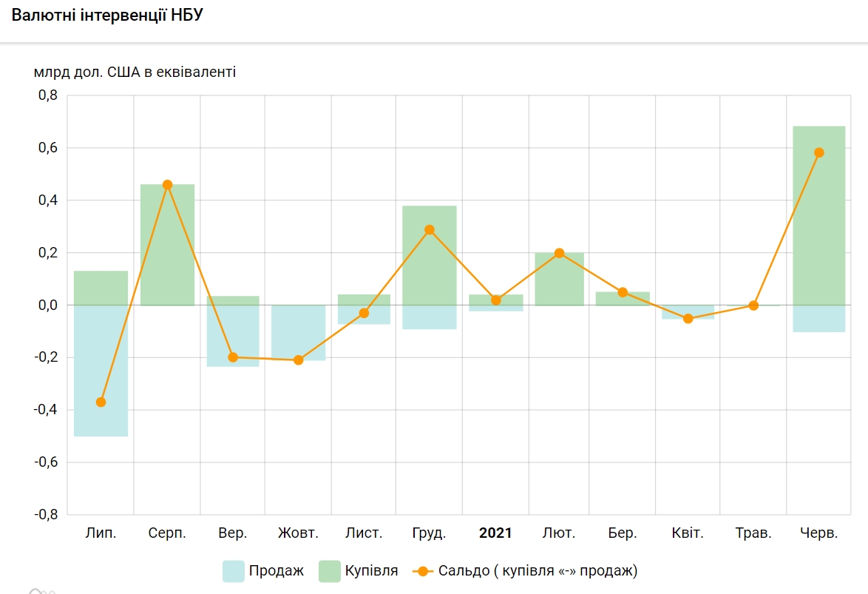Select the Сальдо data point for Серп.
868x594 pixels.
167,185
